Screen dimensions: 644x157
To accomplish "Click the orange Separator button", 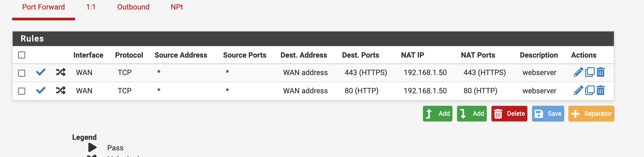I will coord(591,114).
